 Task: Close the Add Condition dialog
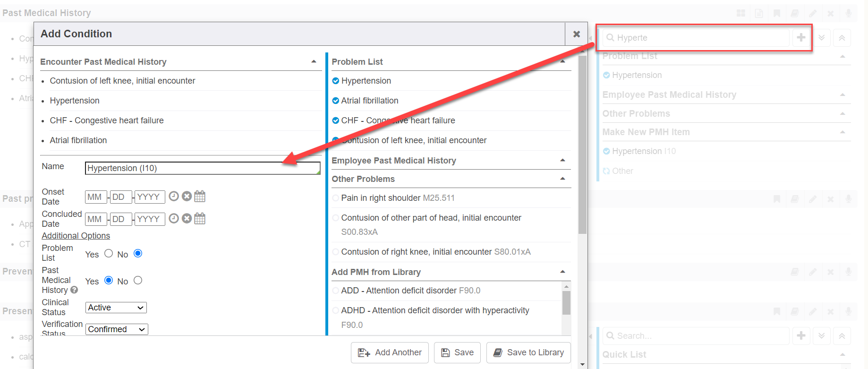coord(576,34)
